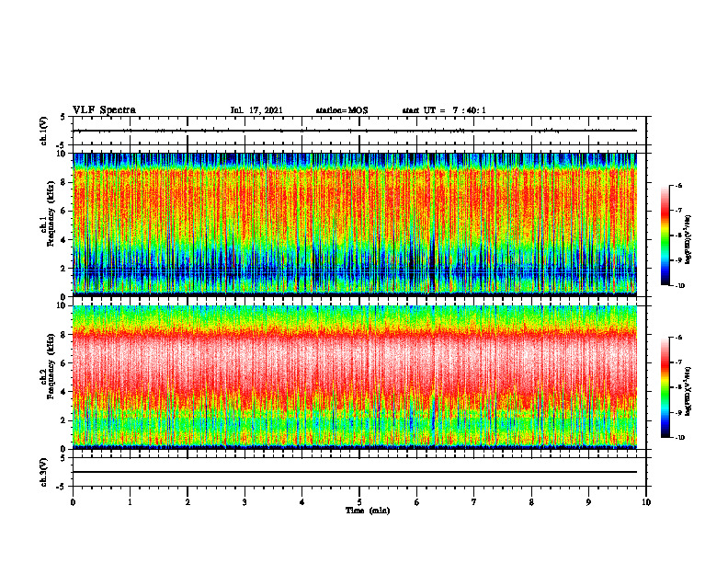Click time axis tick label "1"
The width and height of the screenshot is (728, 563).
[130, 502]
